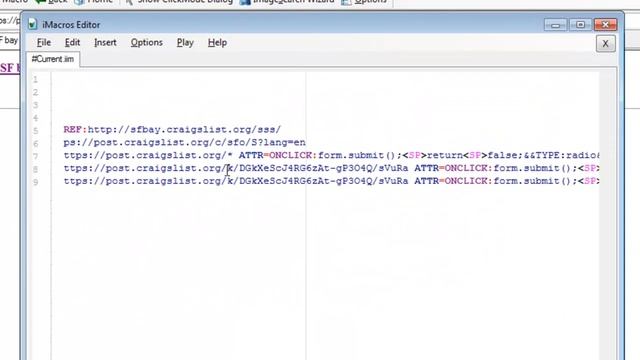This screenshot has width=640, height=360.
Task: Click ATTR=ONCLICK on line 9
Action: pos(451,181)
